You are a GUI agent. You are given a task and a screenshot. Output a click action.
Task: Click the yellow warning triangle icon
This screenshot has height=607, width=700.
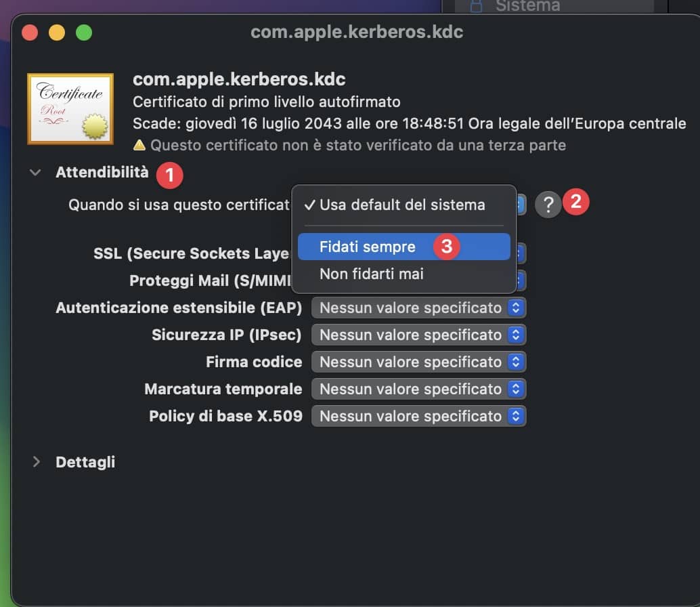(139, 145)
